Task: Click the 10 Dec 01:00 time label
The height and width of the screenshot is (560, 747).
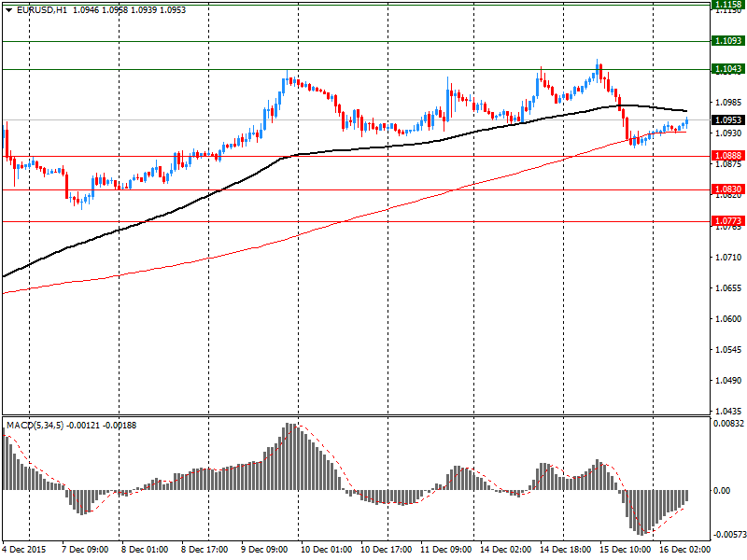Action: 326,550
